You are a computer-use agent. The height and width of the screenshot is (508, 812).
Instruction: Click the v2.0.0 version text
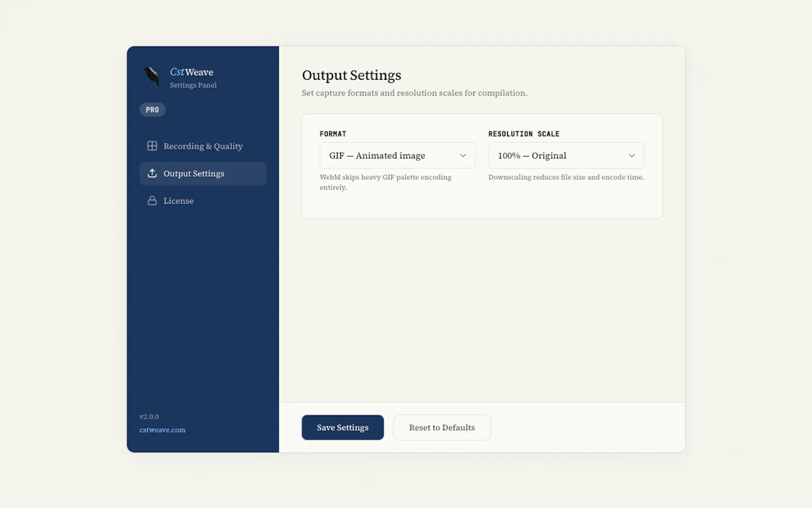(x=149, y=417)
